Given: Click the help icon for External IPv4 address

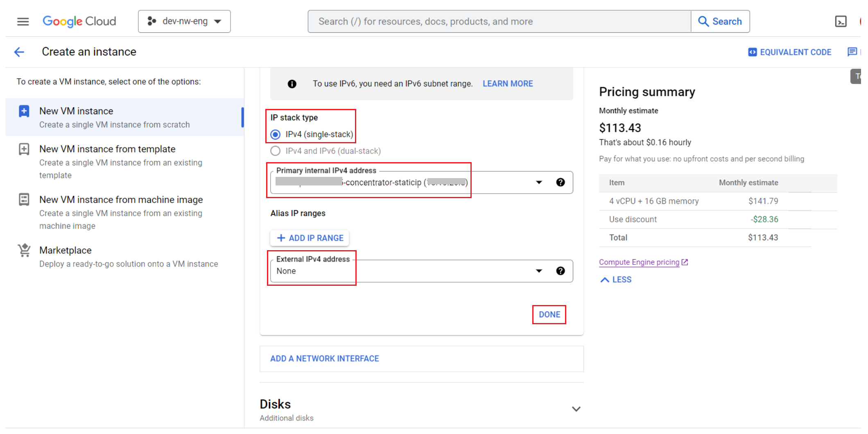Looking at the screenshot, I should [560, 271].
